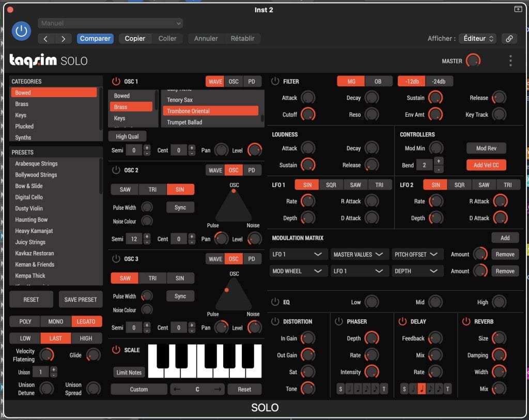
Task: Click the link chain icon
Action: tap(509, 39)
